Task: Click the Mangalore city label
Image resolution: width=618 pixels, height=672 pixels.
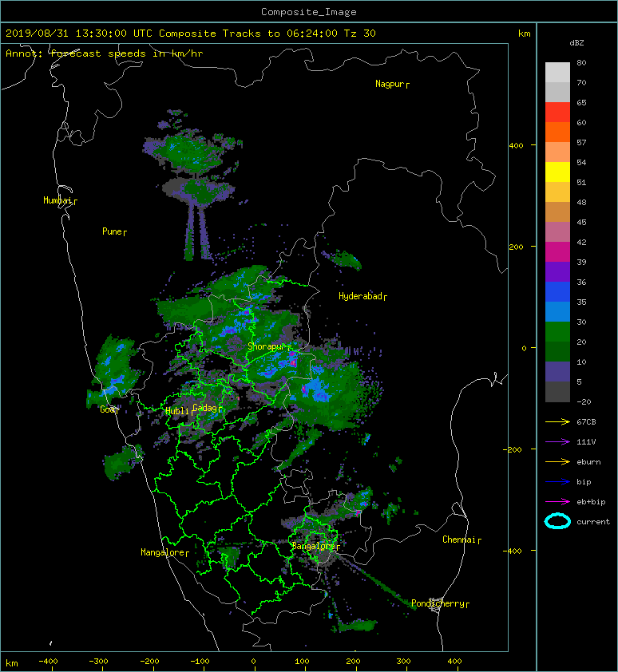Action: [164, 552]
